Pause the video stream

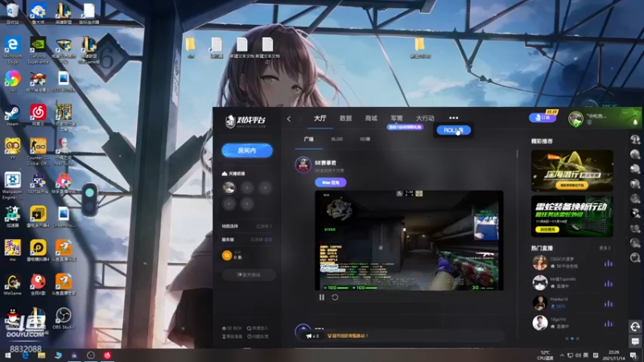click(321, 297)
